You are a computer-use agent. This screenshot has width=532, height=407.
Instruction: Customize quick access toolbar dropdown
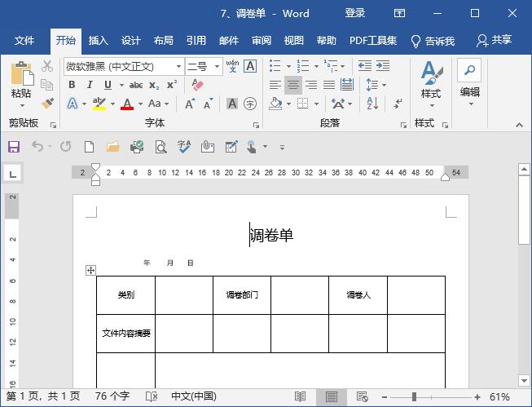[x=282, y=148]
